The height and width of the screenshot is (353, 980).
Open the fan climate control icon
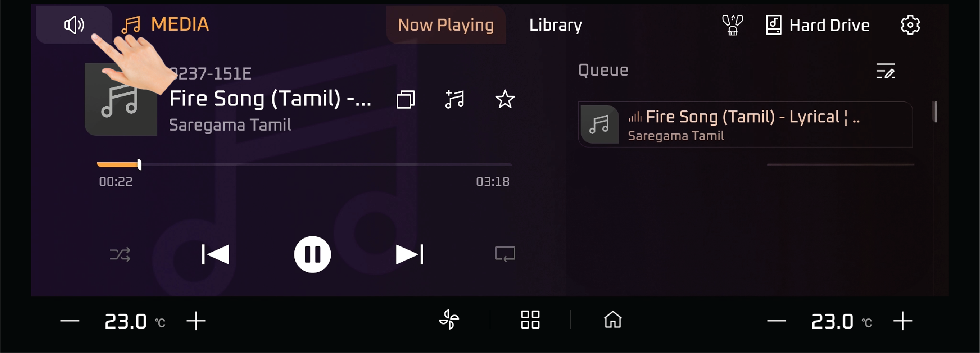click(x=449, y=320)
